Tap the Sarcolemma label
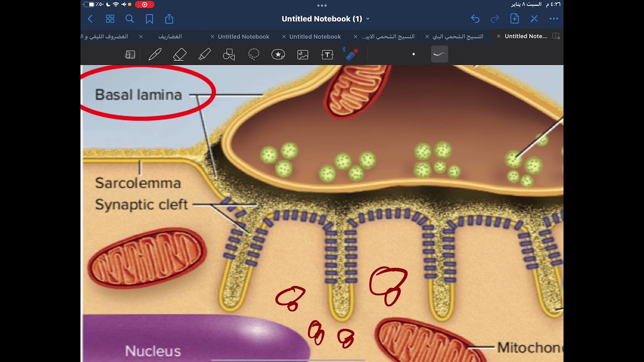 coord(138,183)
